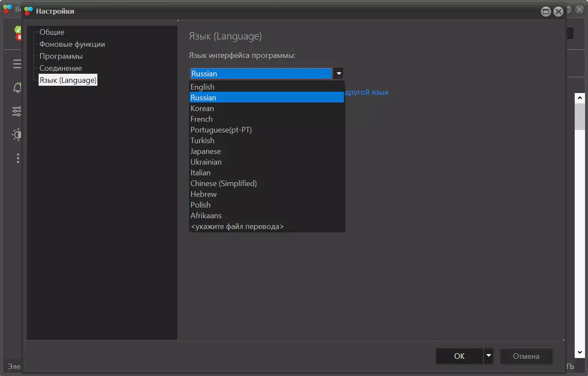
Task: Choose English from the language list
Action: pyautogui.click(x=202, y=87)
